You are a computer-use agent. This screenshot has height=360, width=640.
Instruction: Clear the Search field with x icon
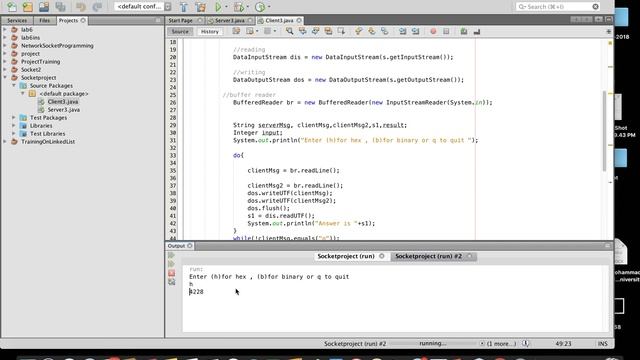click(x=596, y=7)
